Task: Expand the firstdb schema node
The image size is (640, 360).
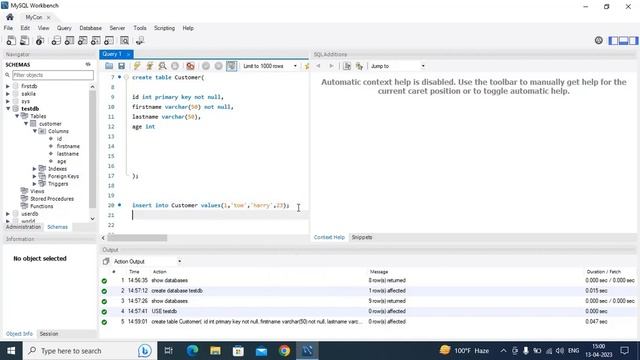Action: click(x=8, y=86)
